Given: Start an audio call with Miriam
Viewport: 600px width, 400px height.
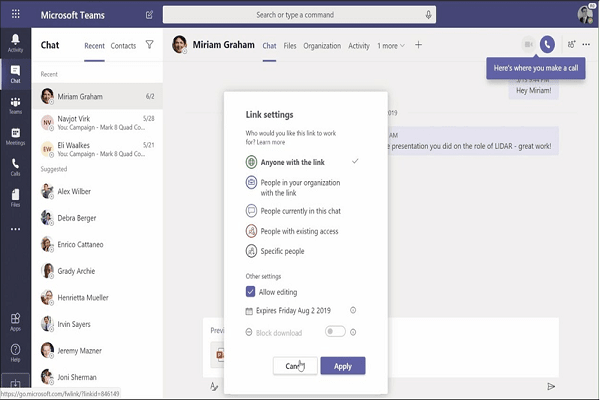Looking at the screenshot, I should [x=547, y=45].
